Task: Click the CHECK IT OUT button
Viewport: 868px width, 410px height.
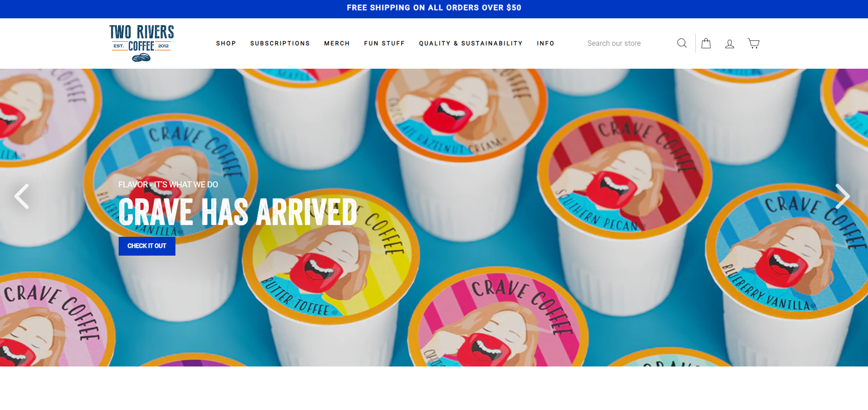Action: point(147,246)
